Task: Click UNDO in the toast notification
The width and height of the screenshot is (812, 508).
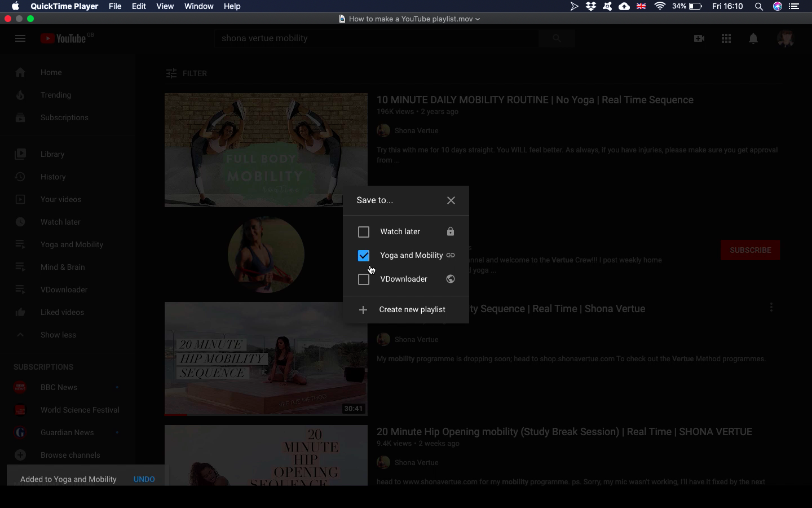Action: 144,479
